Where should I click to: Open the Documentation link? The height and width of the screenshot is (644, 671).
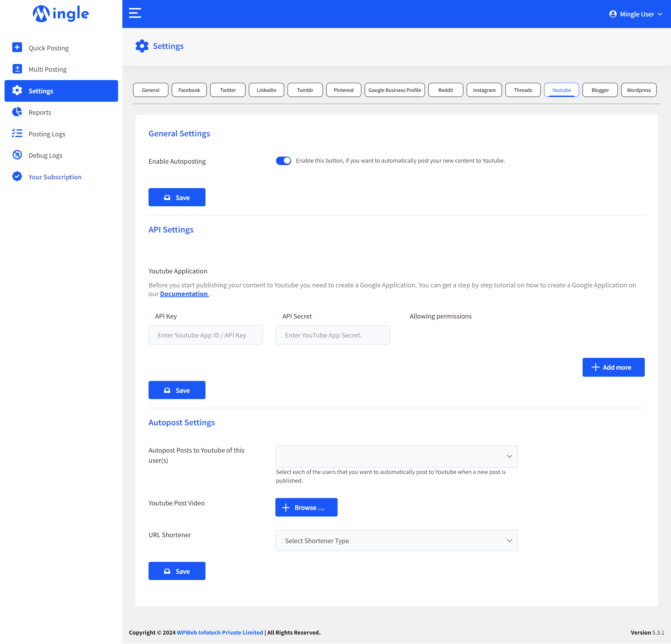point(184,294)
